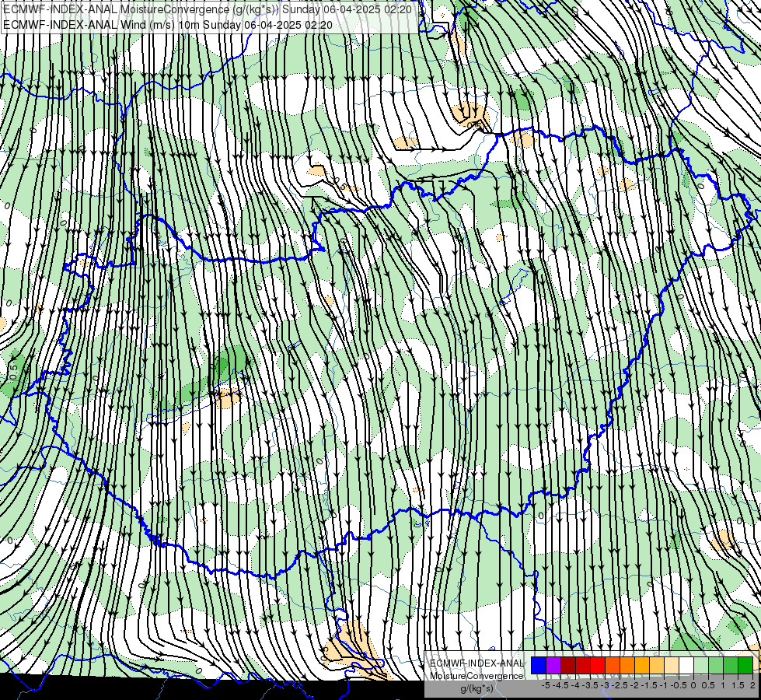Click the Wind 10m title line
The height and width of the screenshot is (700, 761).
click(x=168, y=24)
